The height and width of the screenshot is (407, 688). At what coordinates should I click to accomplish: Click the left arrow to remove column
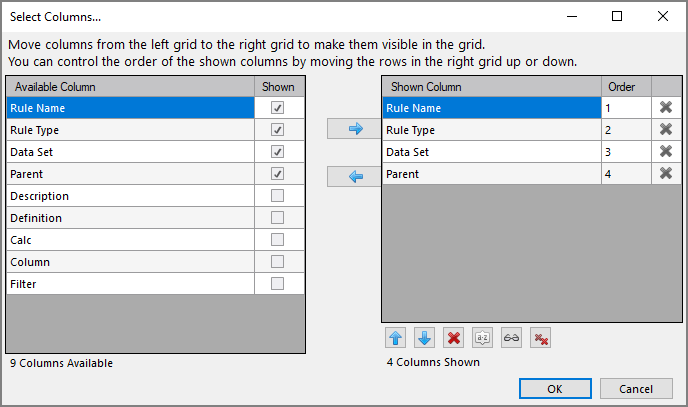354,176
